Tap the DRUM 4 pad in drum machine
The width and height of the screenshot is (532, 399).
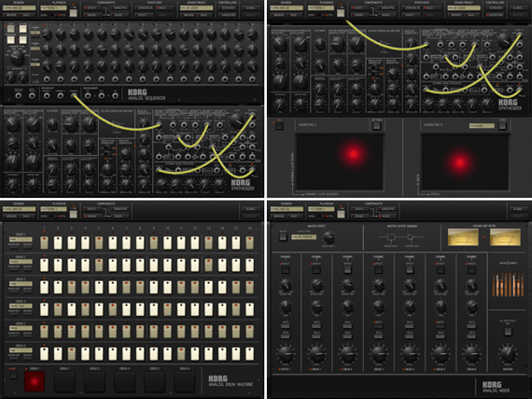point(124,380)
